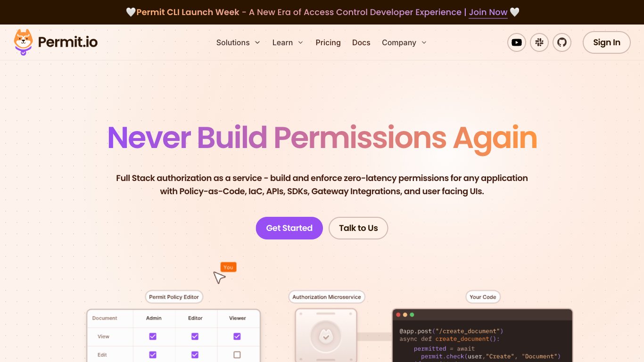Click the permit.check code line
The image size is (644, 362).
pos(491,356)
